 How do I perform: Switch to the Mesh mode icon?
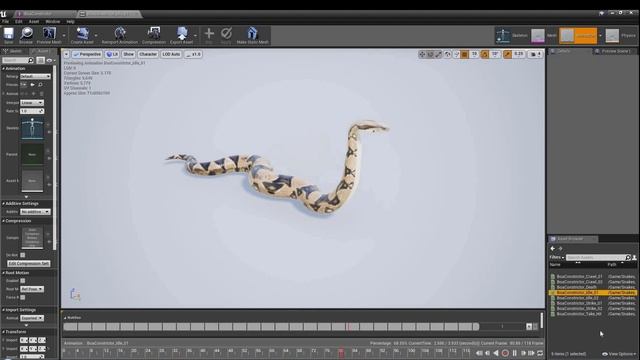[538, 36]
